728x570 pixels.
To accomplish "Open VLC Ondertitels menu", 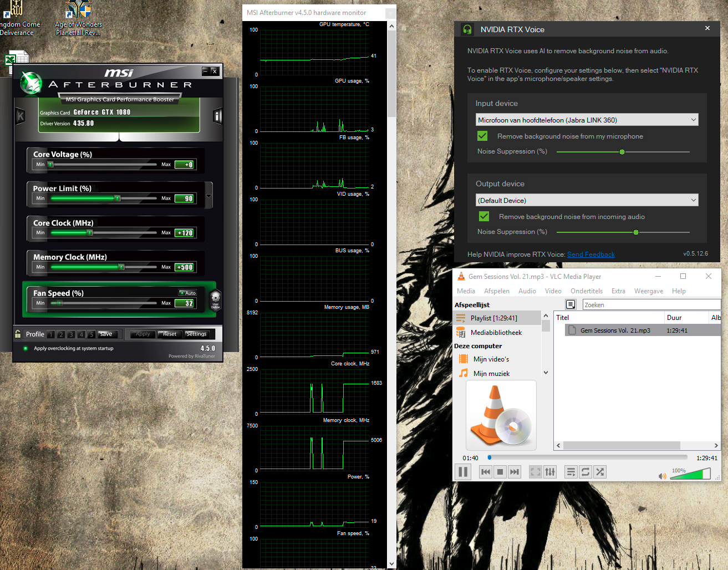I will coord(587,291).
